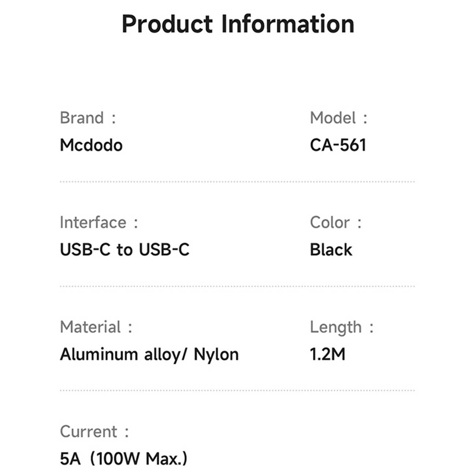
Task: Click the Model label
Action: 333,118
